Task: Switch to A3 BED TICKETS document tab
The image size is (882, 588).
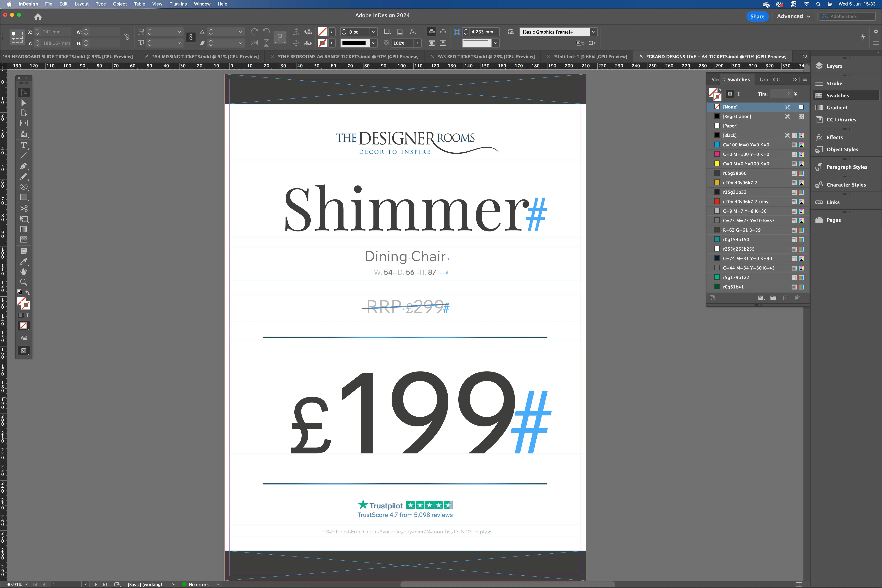Action: [x=486, y=57]
